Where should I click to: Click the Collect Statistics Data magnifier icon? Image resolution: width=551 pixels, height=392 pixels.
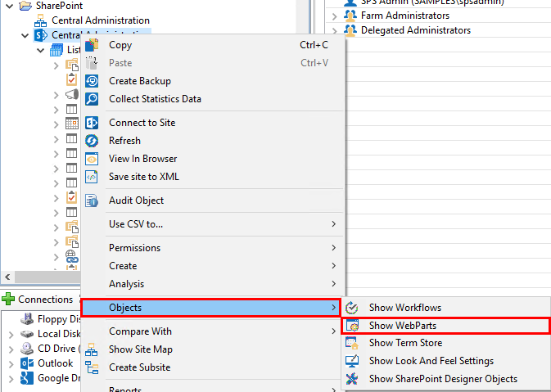coord(93,99)
